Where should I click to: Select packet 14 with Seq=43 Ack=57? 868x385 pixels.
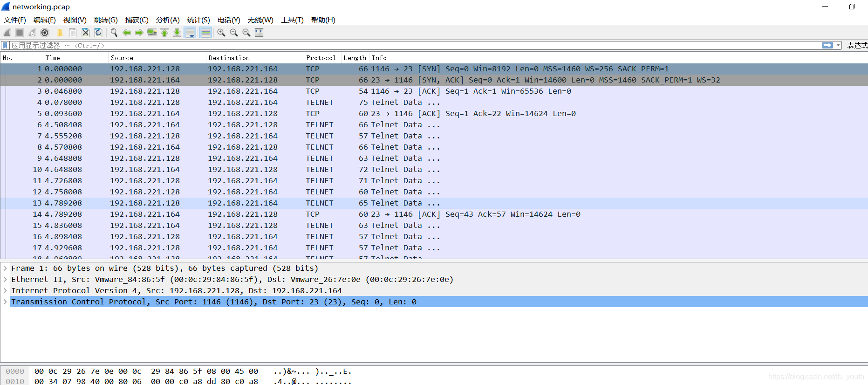coord(434,214)
